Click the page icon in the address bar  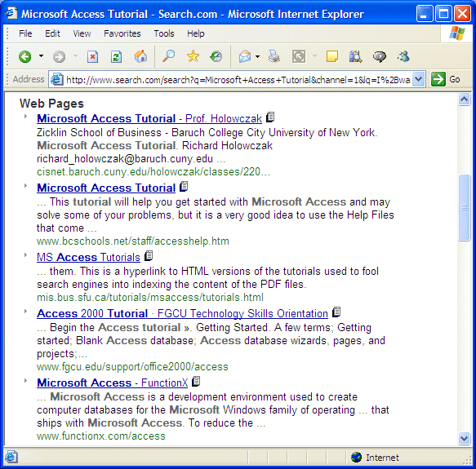[56, 79]
